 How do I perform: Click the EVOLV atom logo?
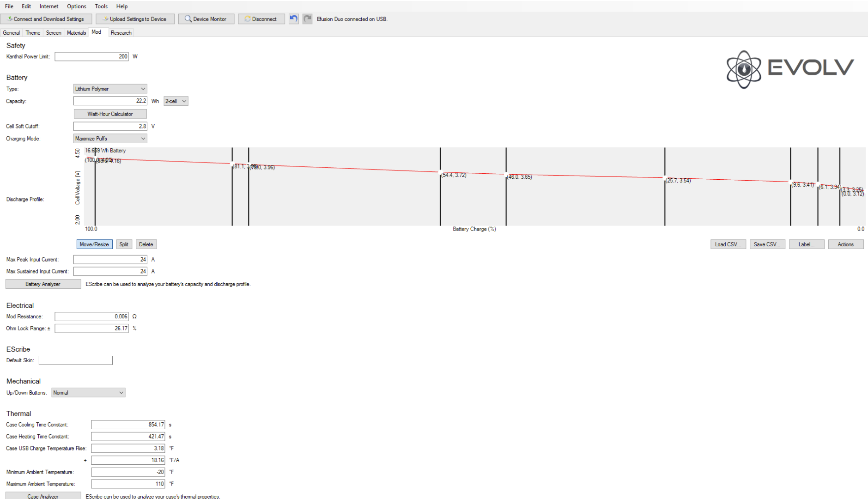743,69
